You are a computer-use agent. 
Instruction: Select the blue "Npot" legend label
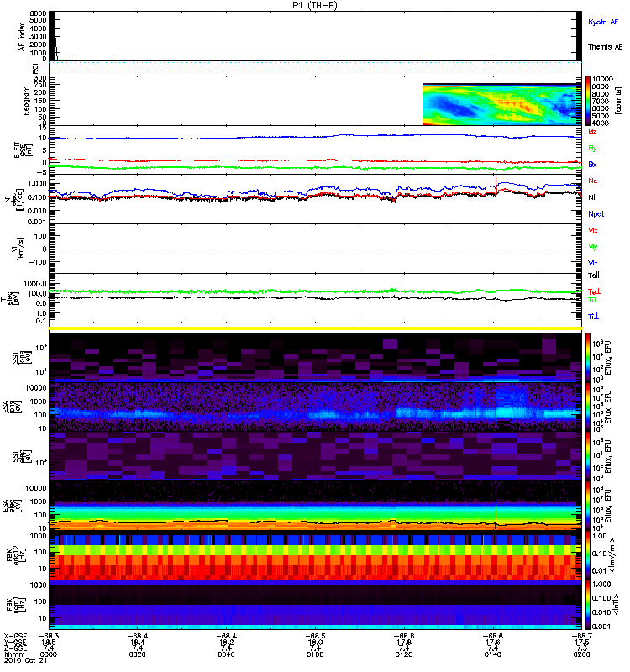point(596,214)
